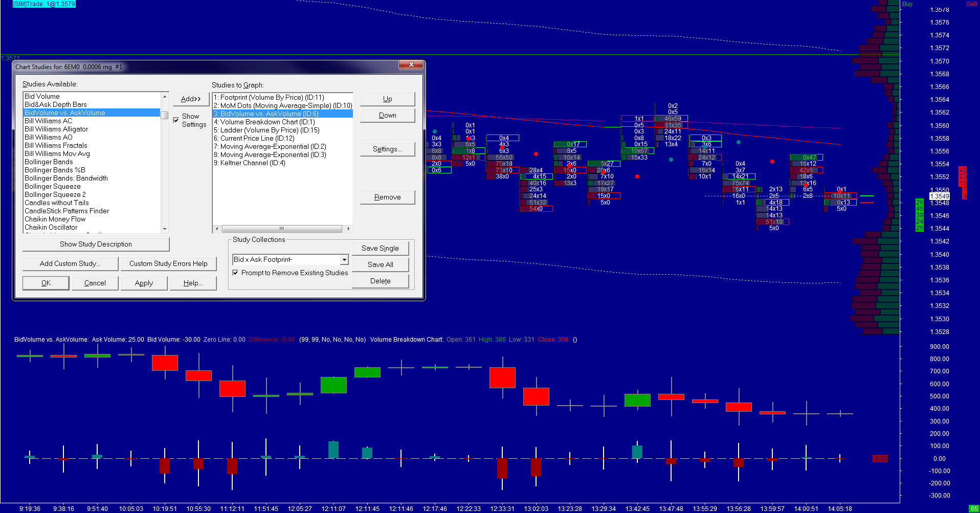This screenshot has width=980, height=513.
Task: Select Bill Williams Fractals study
Action: click(92, 145)
